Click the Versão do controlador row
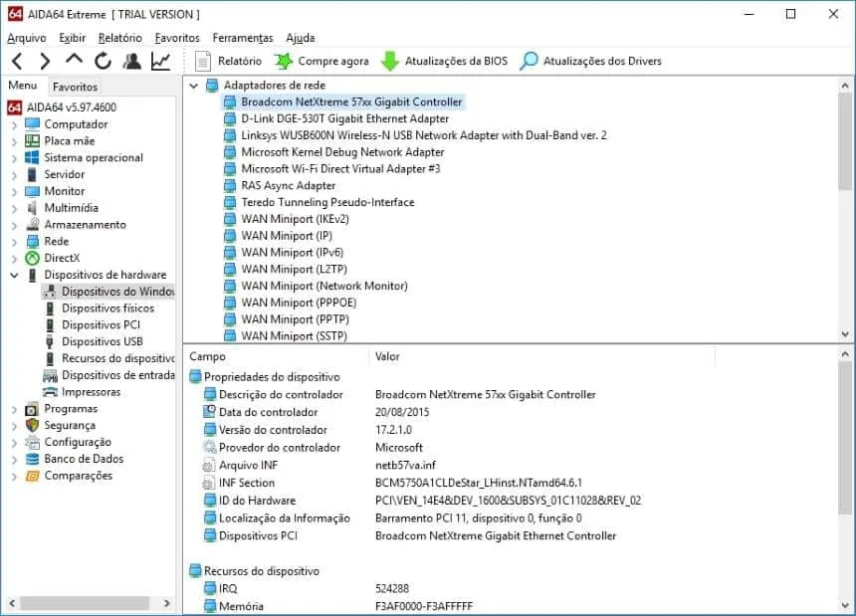The image size is (856, 616). click(308, 430)
